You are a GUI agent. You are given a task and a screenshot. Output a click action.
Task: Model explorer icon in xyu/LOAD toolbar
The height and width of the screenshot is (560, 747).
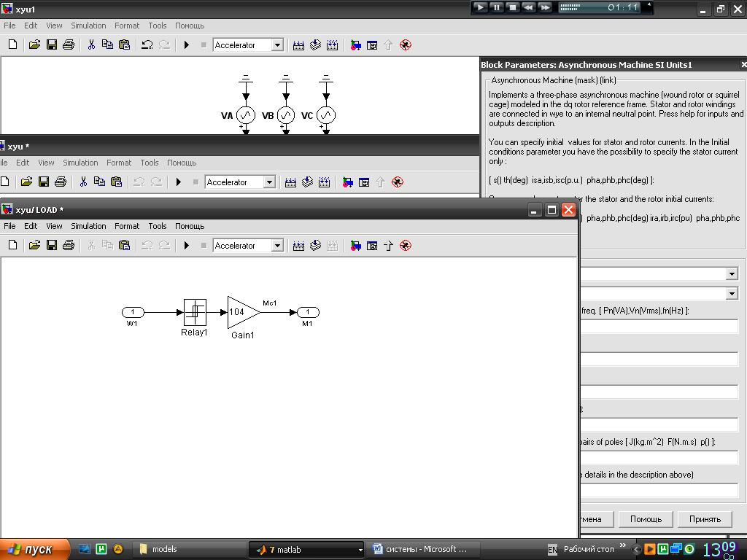[372, 246]
